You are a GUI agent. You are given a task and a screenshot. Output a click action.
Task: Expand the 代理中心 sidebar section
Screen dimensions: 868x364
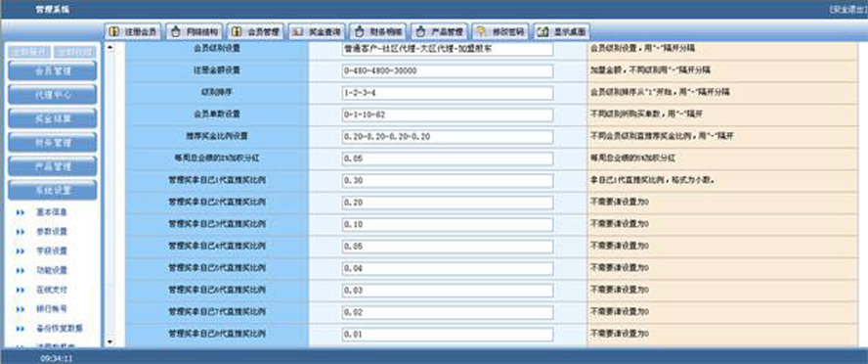(x=53, y=95)
